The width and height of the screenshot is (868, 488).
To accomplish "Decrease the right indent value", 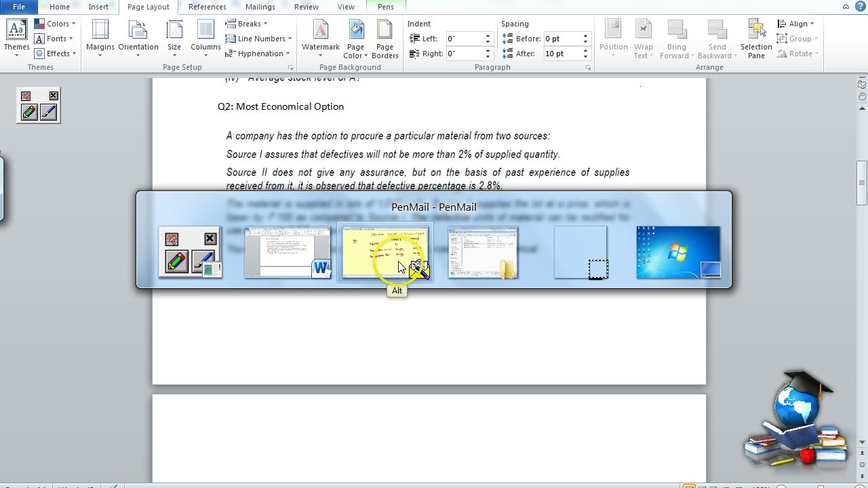I will 488,57.
